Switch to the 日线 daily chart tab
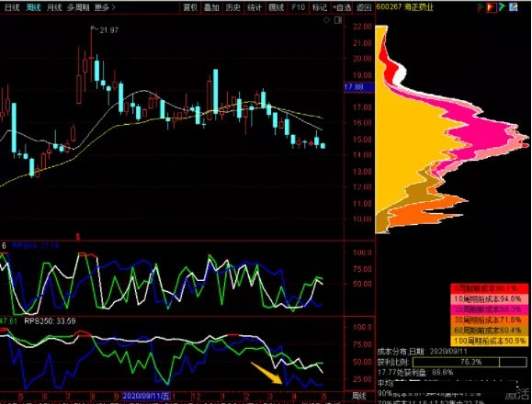532x404 pixels. pyautogui.click(x=12, y=7)
